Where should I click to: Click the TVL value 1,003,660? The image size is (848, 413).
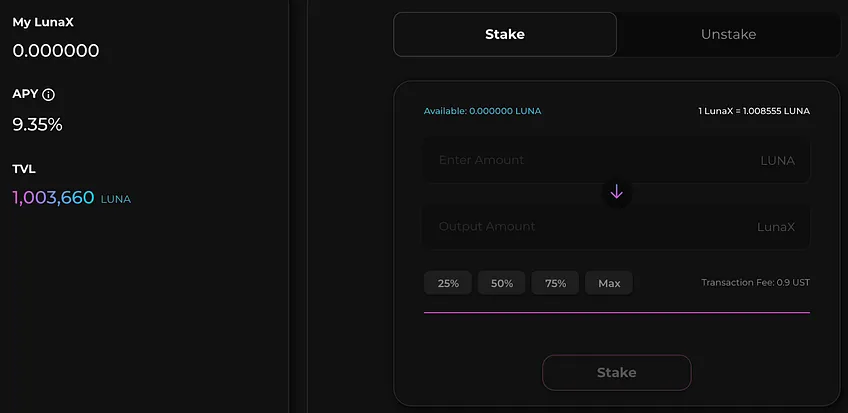(54, 197)
